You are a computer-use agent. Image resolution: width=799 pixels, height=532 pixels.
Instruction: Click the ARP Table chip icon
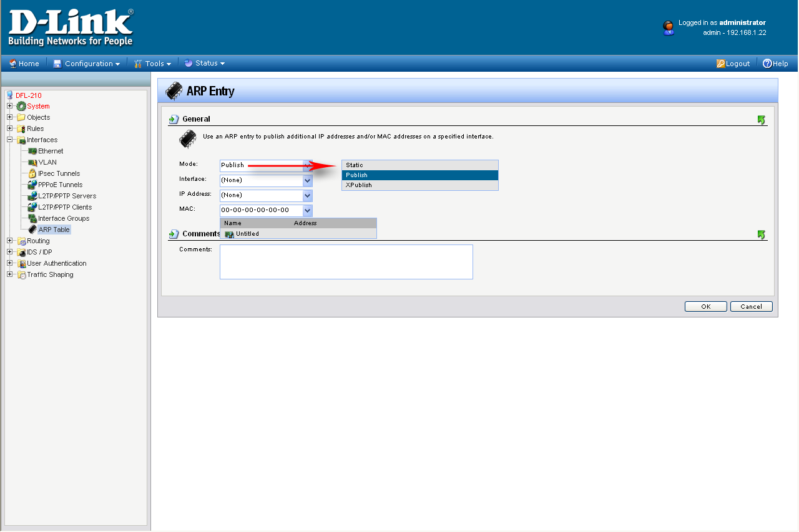(x=32, y=230)
